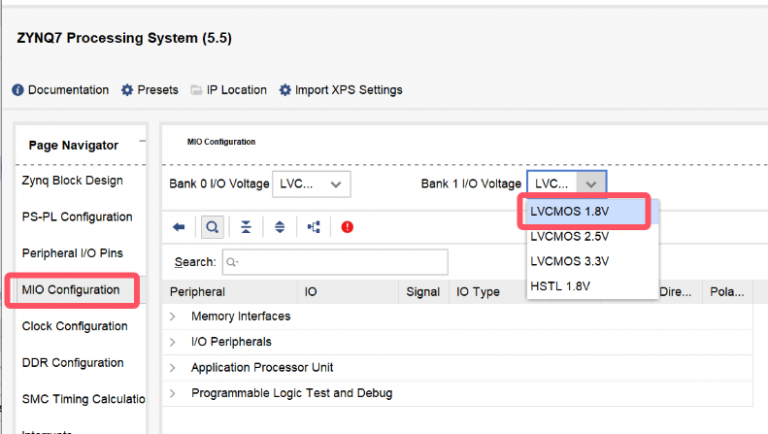
Task: Select LVCMOS 2.5V option
Action: click(570, 237)
